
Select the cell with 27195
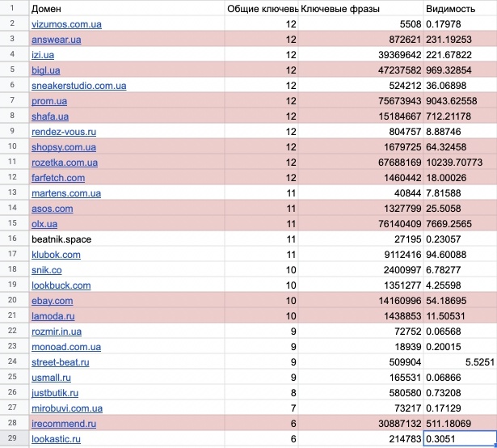360,239
